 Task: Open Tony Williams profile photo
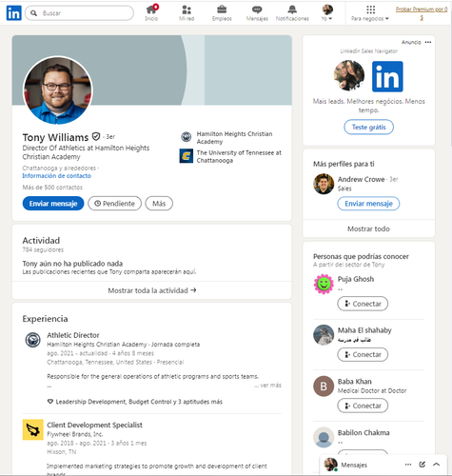[x=58, y=90]
